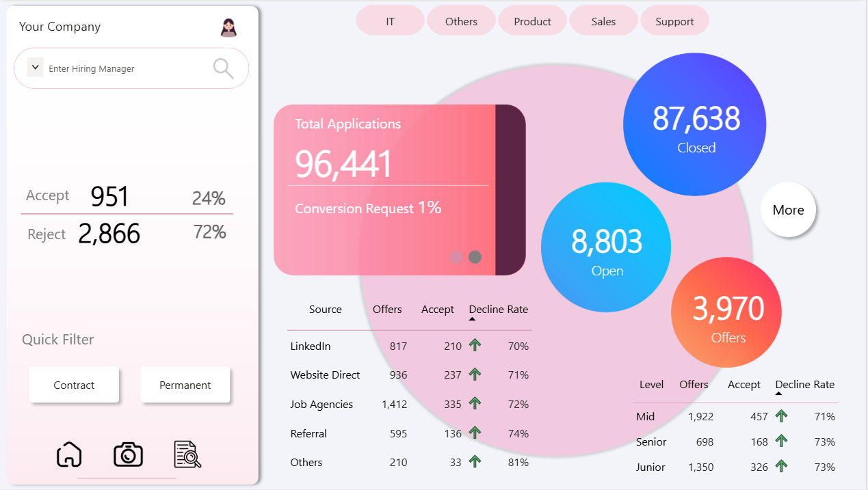Click the More bubble
Image resolution: width=868 pixels, height=490 pixels.
click(x=788, y=210)
